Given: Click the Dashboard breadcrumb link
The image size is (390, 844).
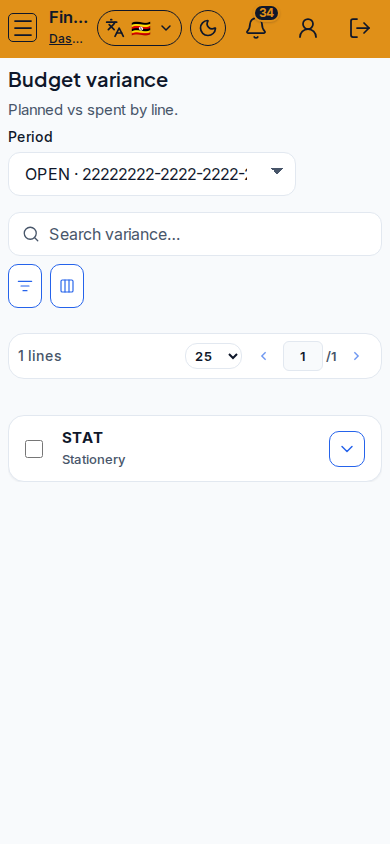Looking at the screenshot, I should click(66, 39).
